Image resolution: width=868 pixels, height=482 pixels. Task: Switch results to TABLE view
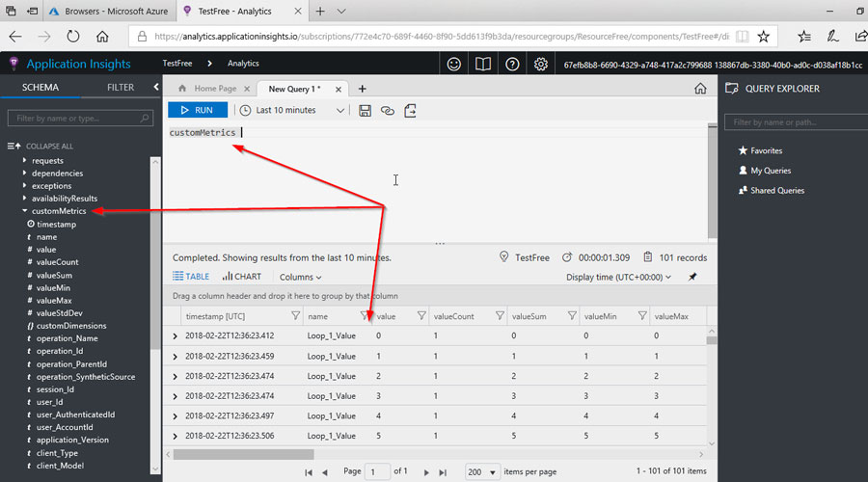click(x=191, y=277)
